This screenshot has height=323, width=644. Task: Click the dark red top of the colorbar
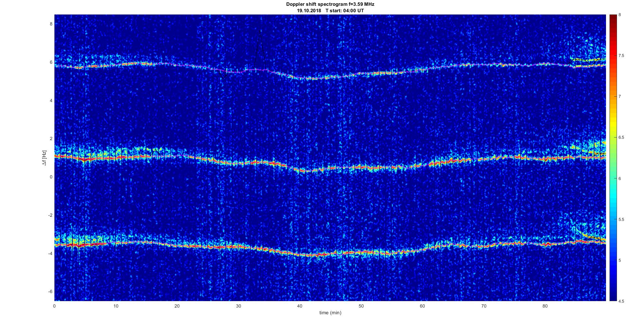pyautogui.click(x=613, y=17)
